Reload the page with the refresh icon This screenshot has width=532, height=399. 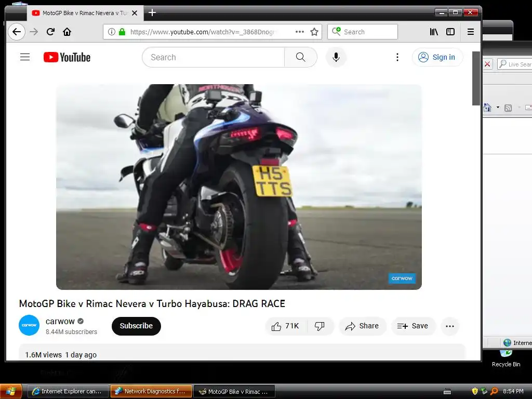(50, 32)
